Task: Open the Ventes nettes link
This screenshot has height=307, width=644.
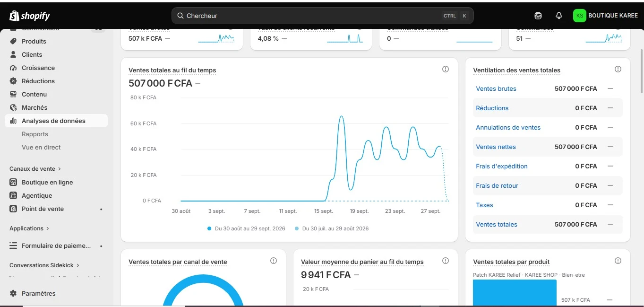Action: (x=496, y=147)
